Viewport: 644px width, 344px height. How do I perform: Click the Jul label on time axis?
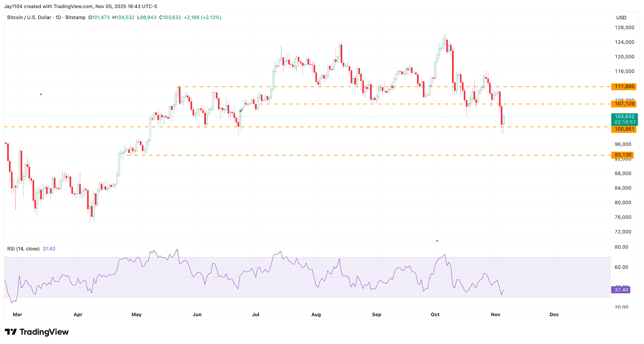click(256, 315)
